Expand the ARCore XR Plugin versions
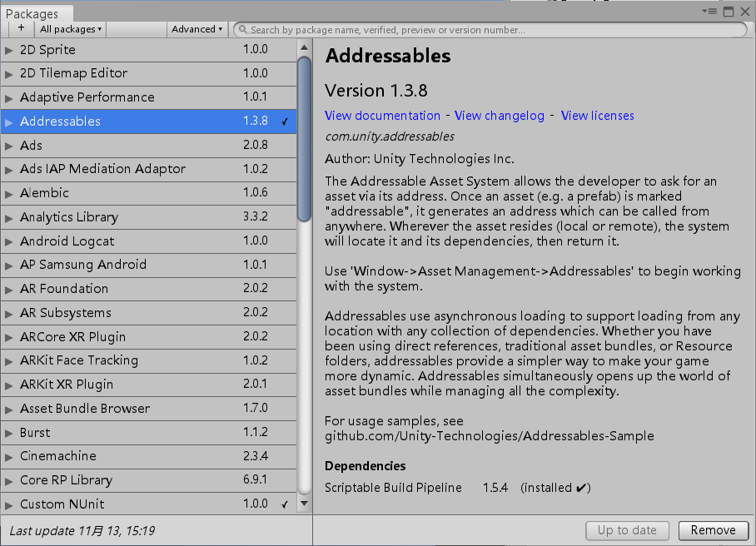 tap(8, 338)
